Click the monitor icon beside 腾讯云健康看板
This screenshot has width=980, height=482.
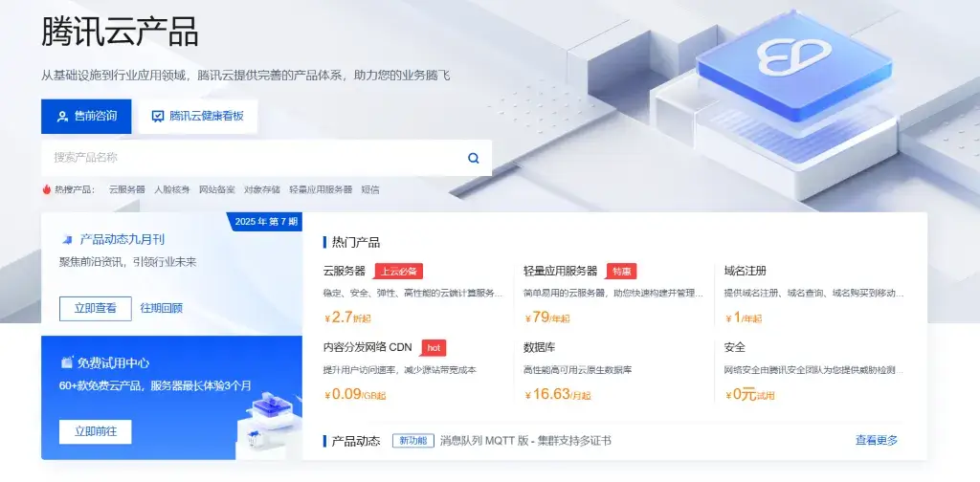(158, 116)
